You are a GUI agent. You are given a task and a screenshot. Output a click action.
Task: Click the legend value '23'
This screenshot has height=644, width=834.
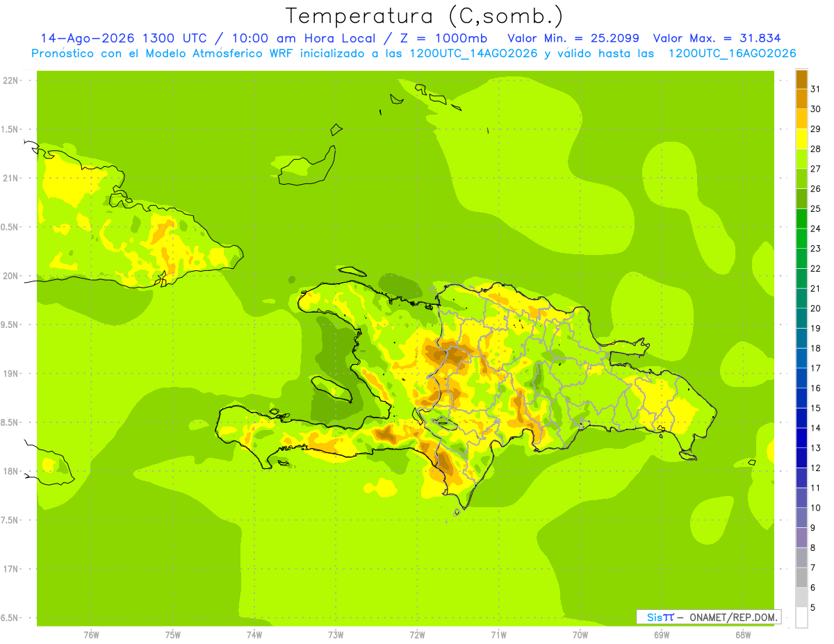[816, 249]
